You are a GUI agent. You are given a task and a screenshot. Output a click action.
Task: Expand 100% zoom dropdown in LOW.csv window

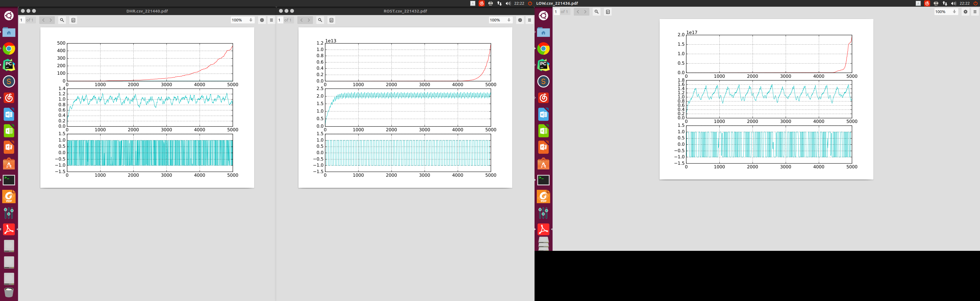click(946, 12)
